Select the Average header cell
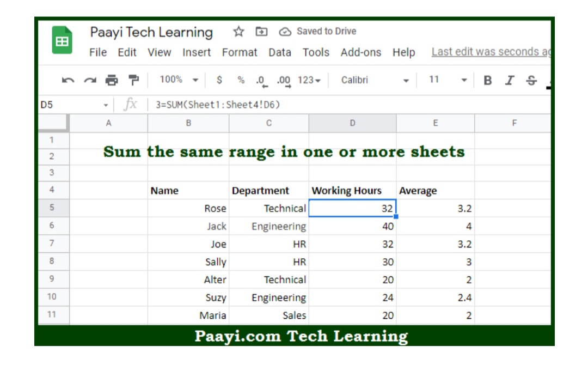This screenshot has height=365, width=588. coord(436,190)
